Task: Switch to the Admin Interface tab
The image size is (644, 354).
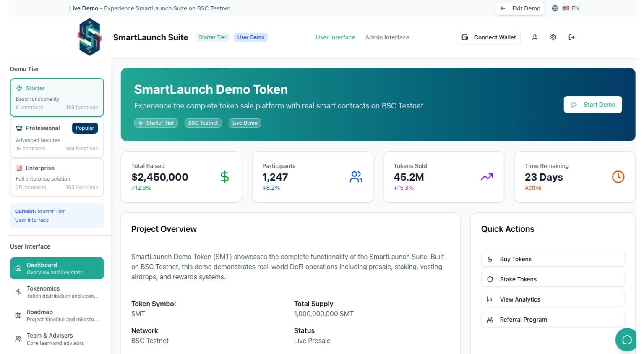Action: tap(387, 37)
